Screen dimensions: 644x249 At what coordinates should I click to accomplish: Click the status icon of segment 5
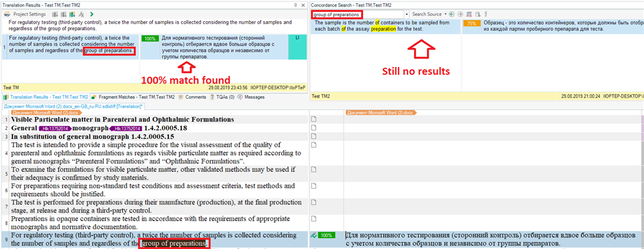coord(314,169)
